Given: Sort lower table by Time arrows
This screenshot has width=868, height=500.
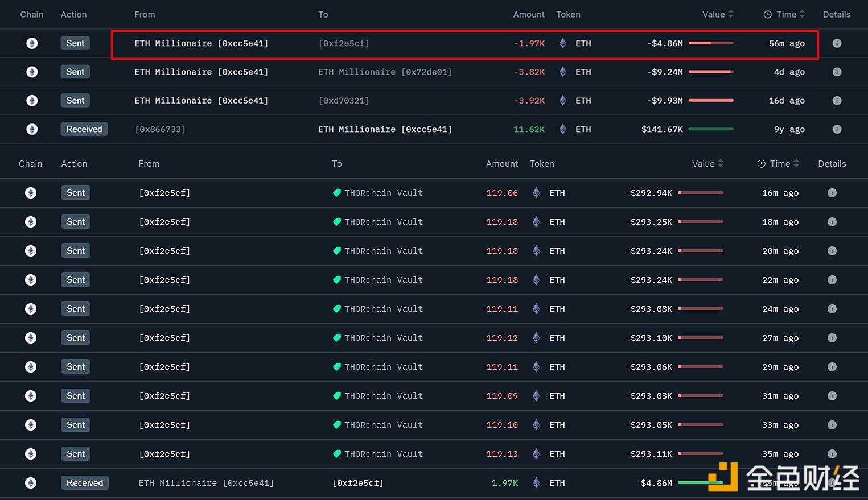Looking at the screenshot, I should 796,163.
